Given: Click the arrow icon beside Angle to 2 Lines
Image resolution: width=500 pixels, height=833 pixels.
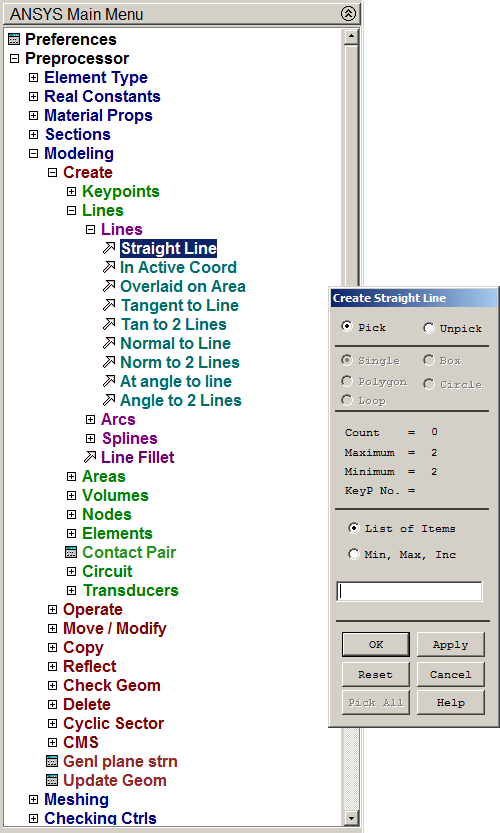Looking at the screenshot, I should (109, 400).
